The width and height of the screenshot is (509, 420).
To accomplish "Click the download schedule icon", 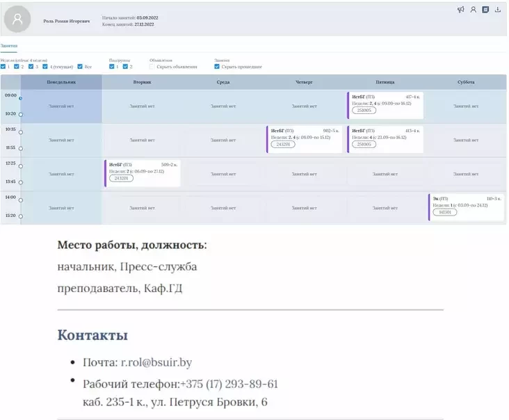I will tap(498, 10).
